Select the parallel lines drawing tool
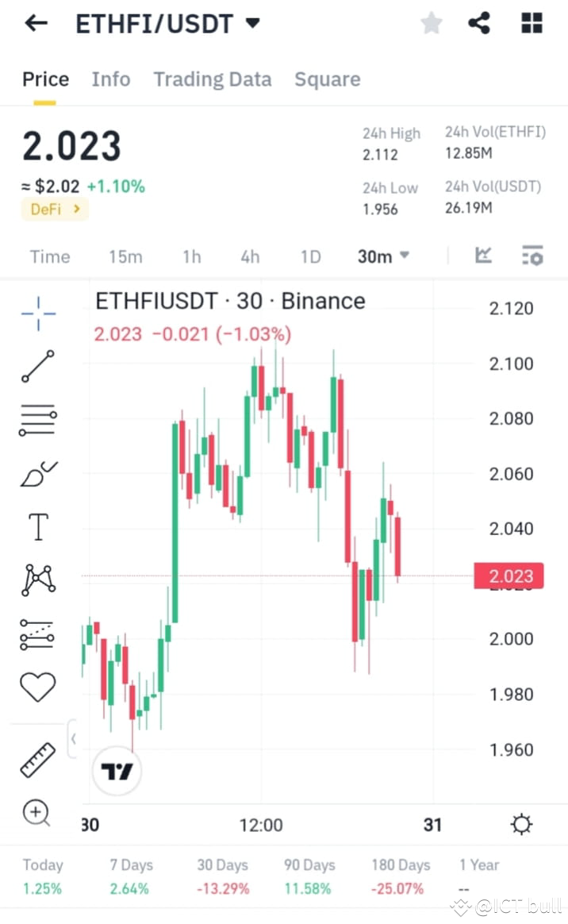This screenshot has width=568, height=924. [36, 420]
